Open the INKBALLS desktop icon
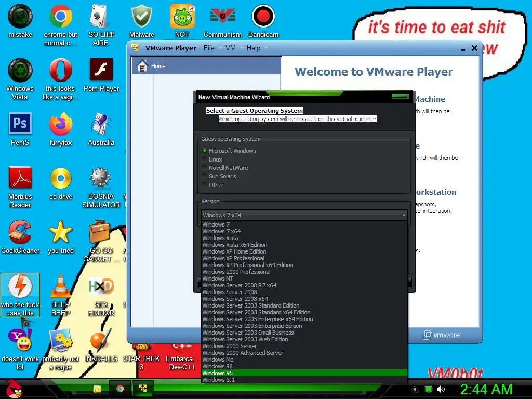Image resolution: width=532 pixels, height=399 pixels. pos(101,345)
